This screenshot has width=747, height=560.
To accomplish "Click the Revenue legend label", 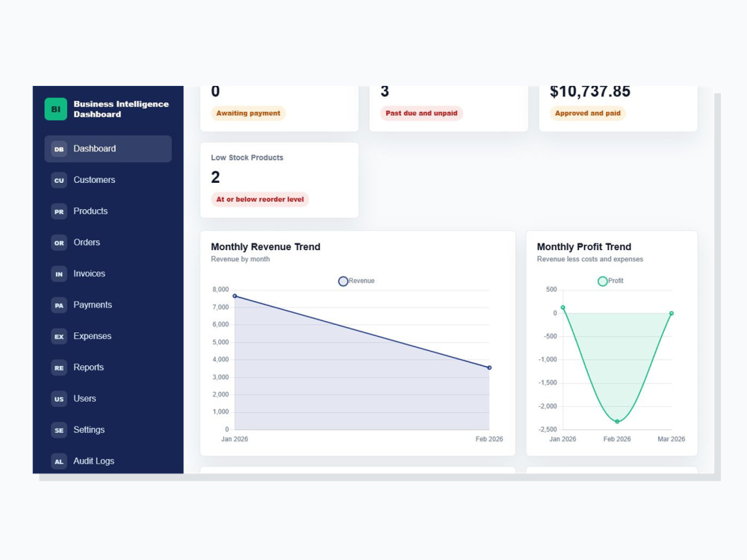I will click(362, 281).
